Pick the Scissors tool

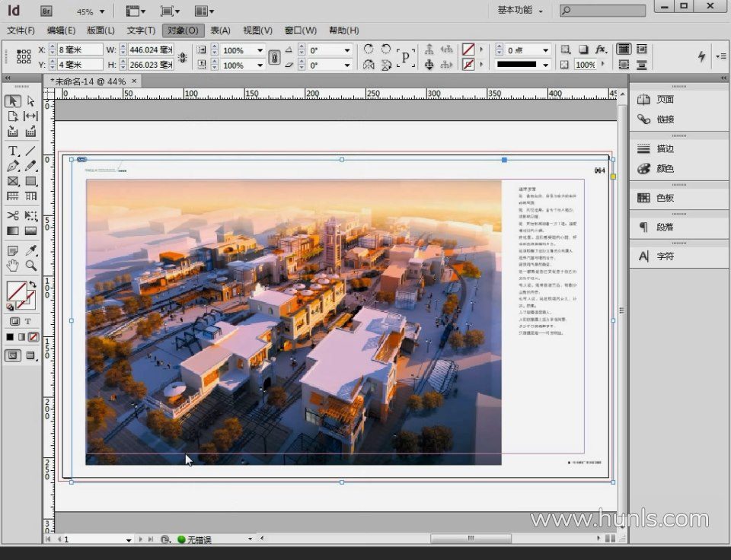click(x=13, y=215)
